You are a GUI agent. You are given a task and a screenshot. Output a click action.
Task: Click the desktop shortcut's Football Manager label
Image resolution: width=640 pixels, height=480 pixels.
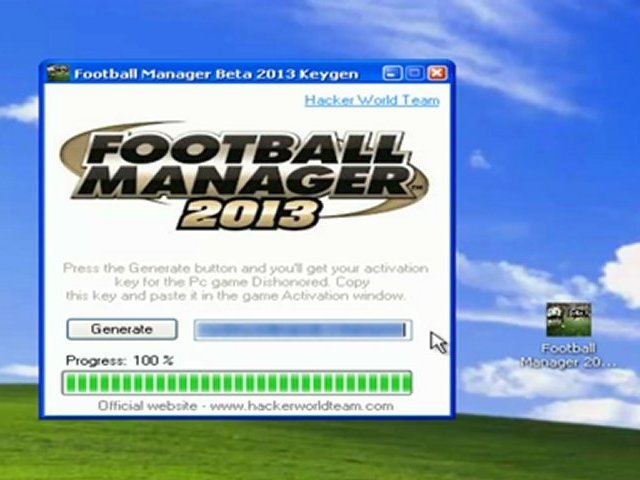click(x=569, y=355)
